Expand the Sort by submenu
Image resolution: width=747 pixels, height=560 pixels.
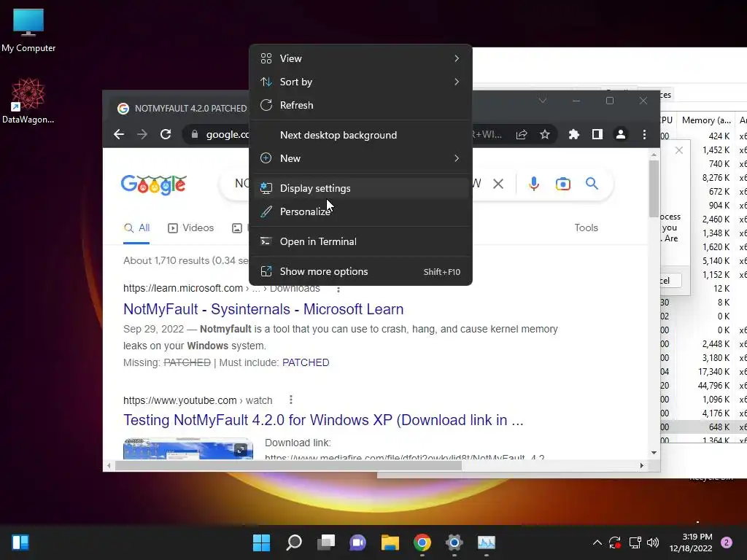click(360, 82)
